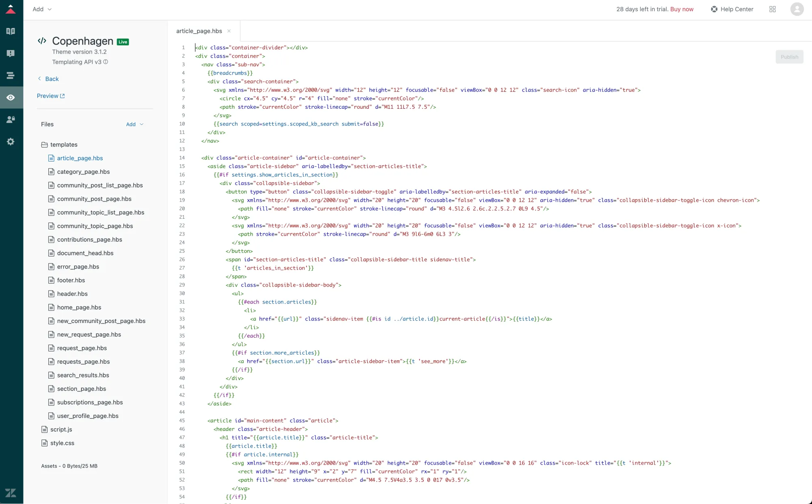This screenshot has height=504, width=812.
Task: Collapse the templates folder
Action: [x=59, y=145]
